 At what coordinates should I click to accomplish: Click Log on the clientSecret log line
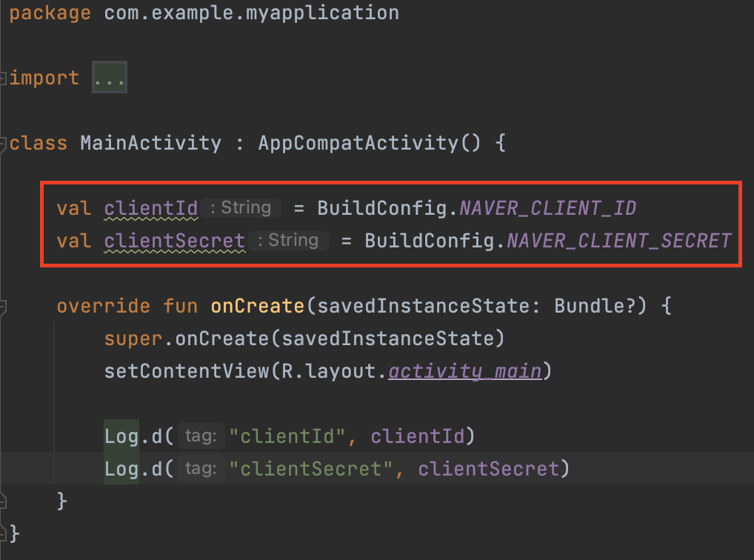[x=121, y=469]
